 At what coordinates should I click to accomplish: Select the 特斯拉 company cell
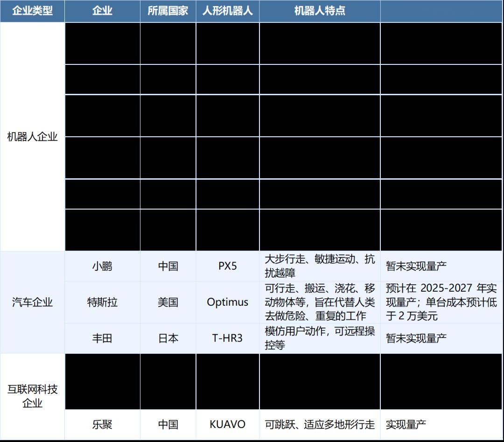102,302
